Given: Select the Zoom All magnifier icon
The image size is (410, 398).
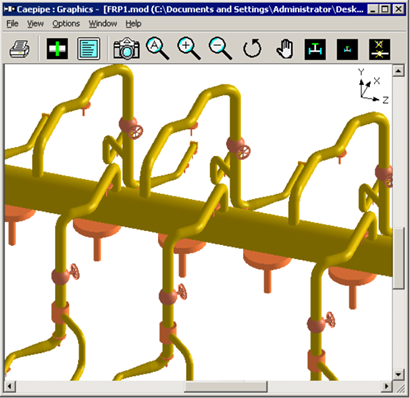Looking at the screenshot, I should pos(158,49).
